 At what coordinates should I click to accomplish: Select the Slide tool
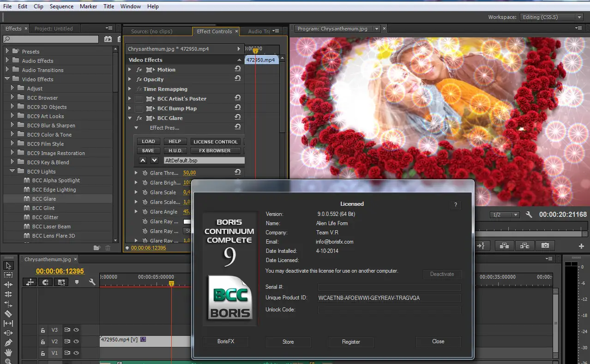8,333
